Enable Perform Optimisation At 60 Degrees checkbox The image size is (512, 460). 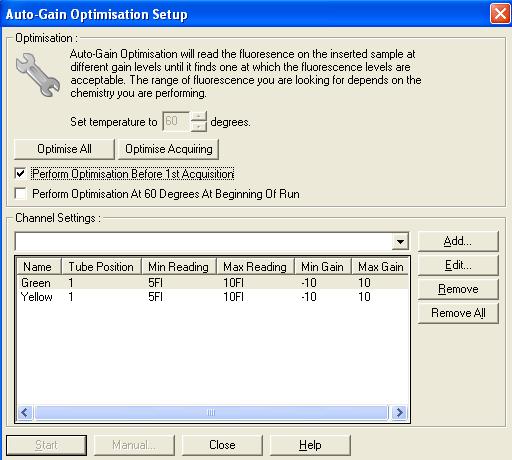(x=20, y=193)
